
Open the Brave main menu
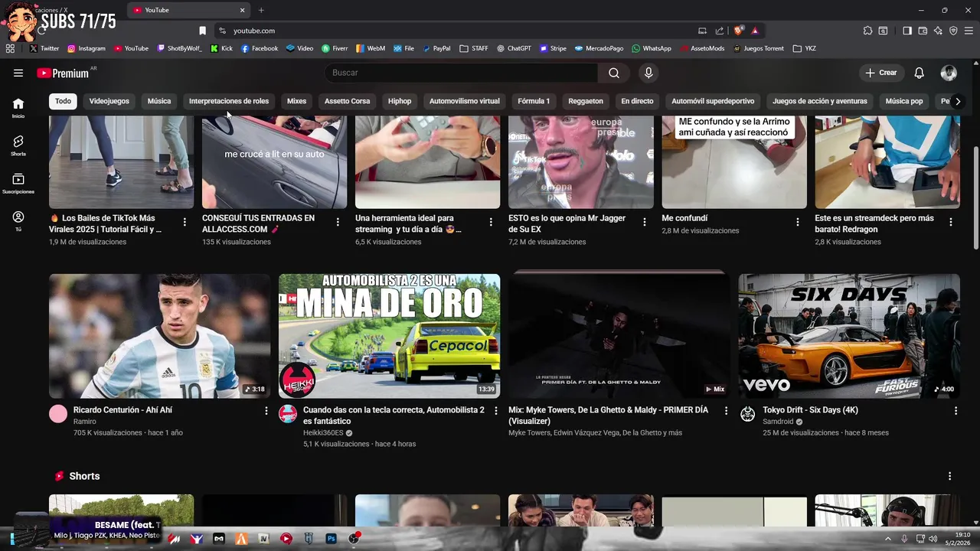click(x=969, y=31)
